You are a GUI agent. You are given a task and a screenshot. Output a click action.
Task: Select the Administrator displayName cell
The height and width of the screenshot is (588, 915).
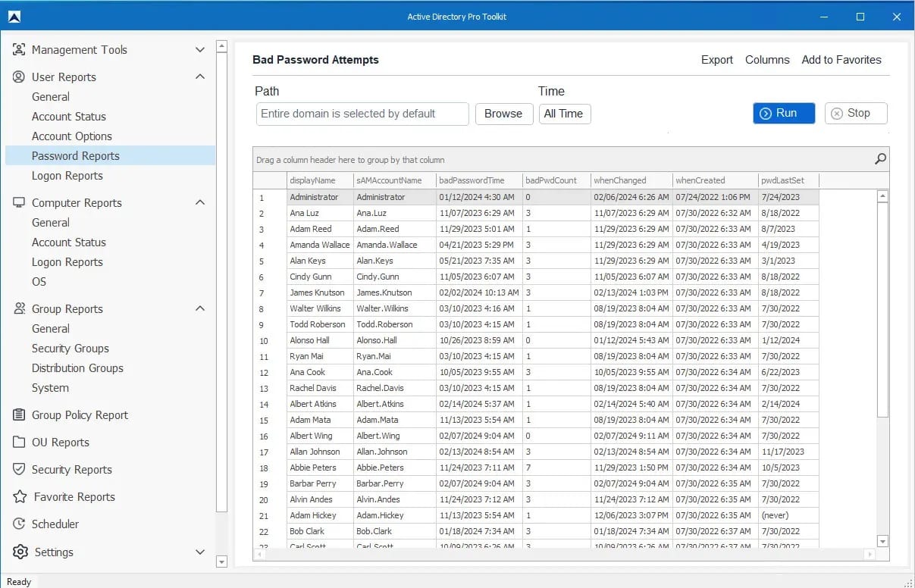320,197
